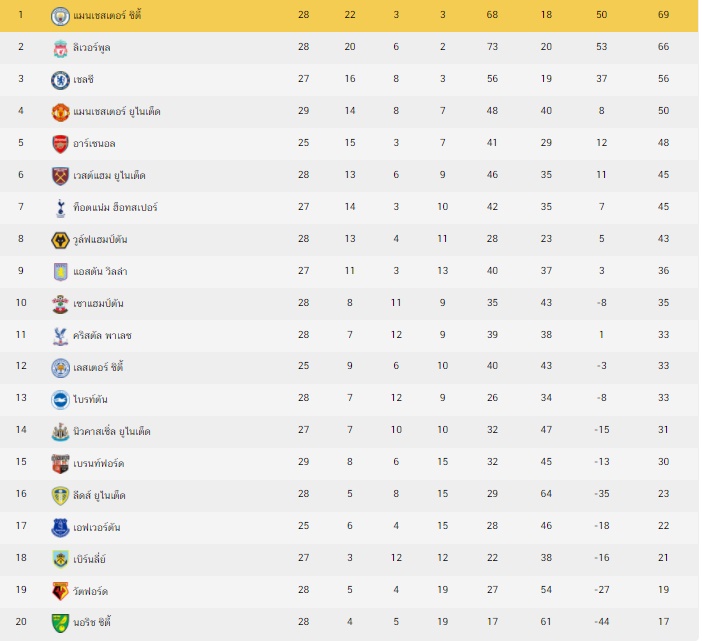Click the Leicester City fox crest

60,368
